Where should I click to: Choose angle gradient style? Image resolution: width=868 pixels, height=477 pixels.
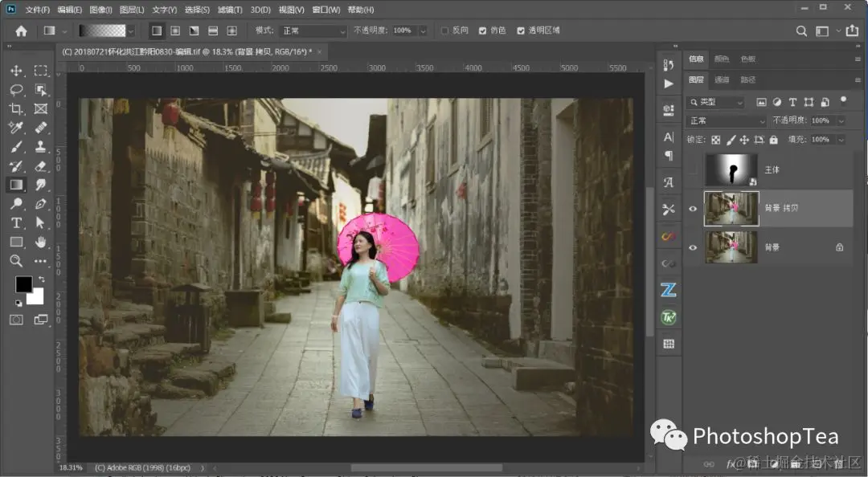coord(194,31)
